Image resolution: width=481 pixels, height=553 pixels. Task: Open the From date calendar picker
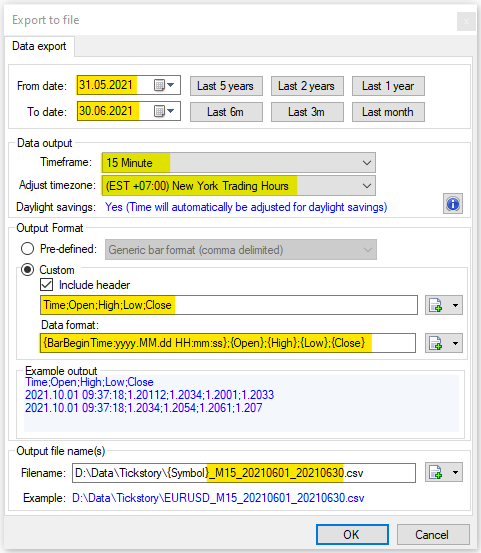click(x=164, y=85)
